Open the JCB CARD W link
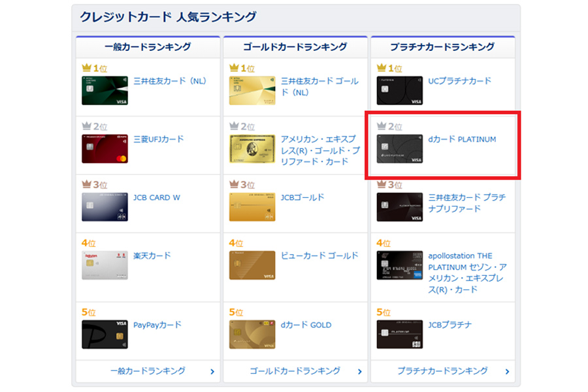 coord(157,197)
